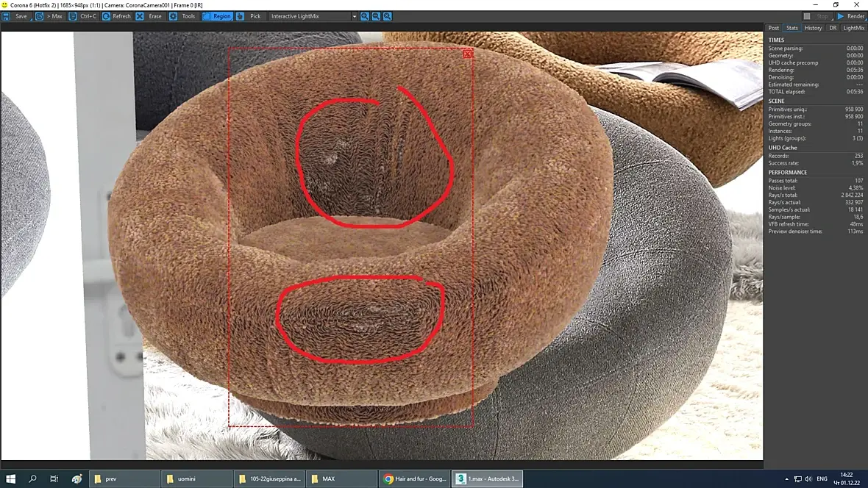
Task: Toggle the Region render mode button
Action: tap(217, 16)
